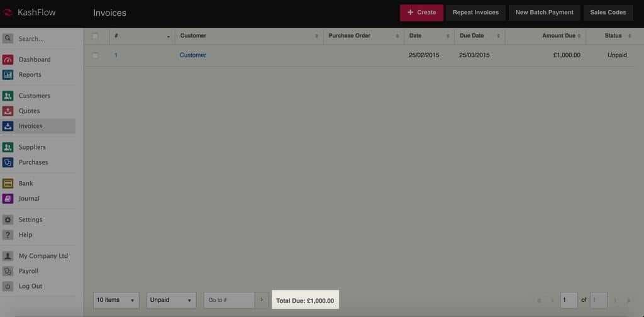
Task: Click the Settings gear icon
Action: 8,220
